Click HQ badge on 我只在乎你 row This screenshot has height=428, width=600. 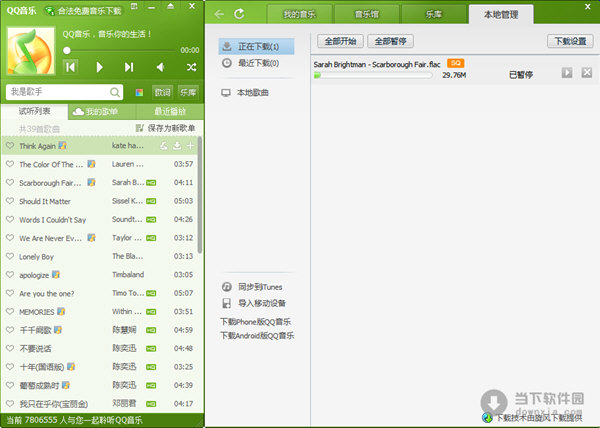point(151,404)
